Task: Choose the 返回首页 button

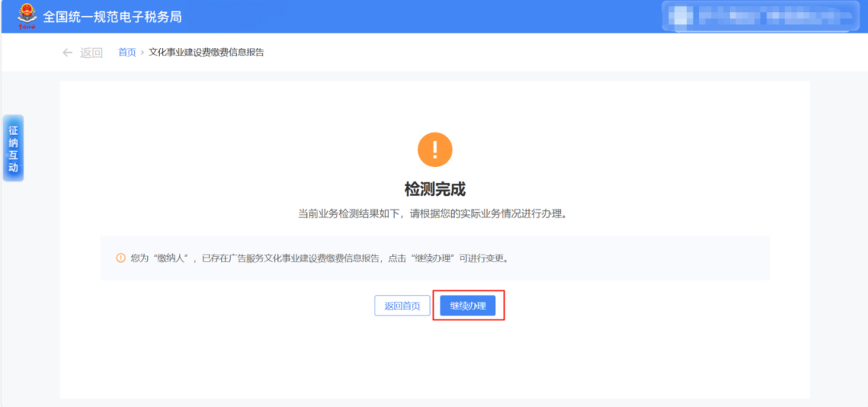Action: click(x=403, y=306)
